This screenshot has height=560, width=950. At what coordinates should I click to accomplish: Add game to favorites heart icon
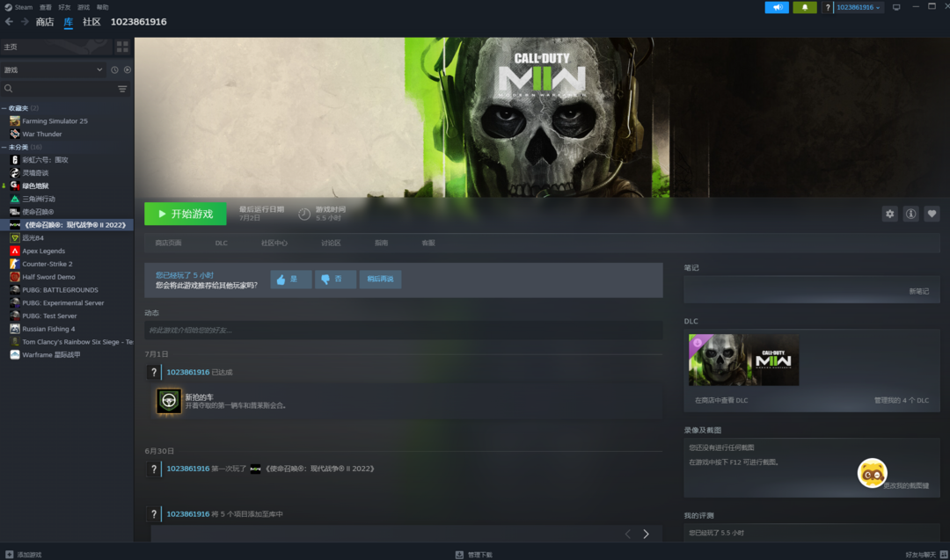point(932,214)
